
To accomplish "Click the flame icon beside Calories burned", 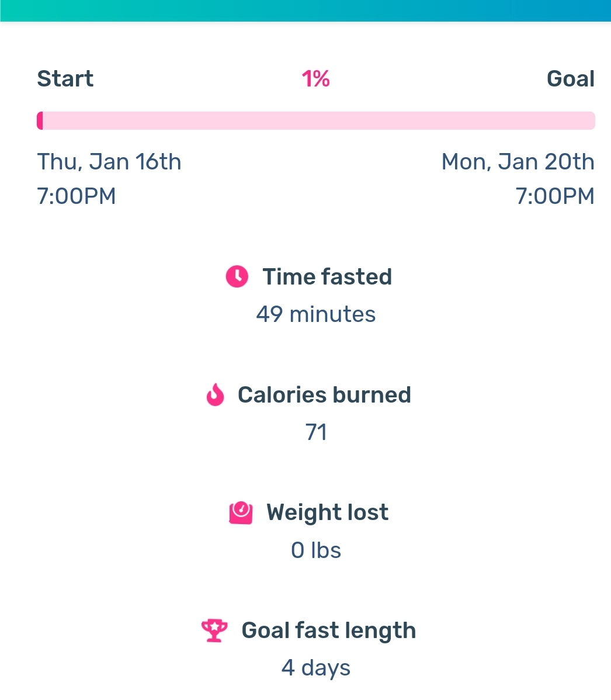I will [x=215, y=394].
